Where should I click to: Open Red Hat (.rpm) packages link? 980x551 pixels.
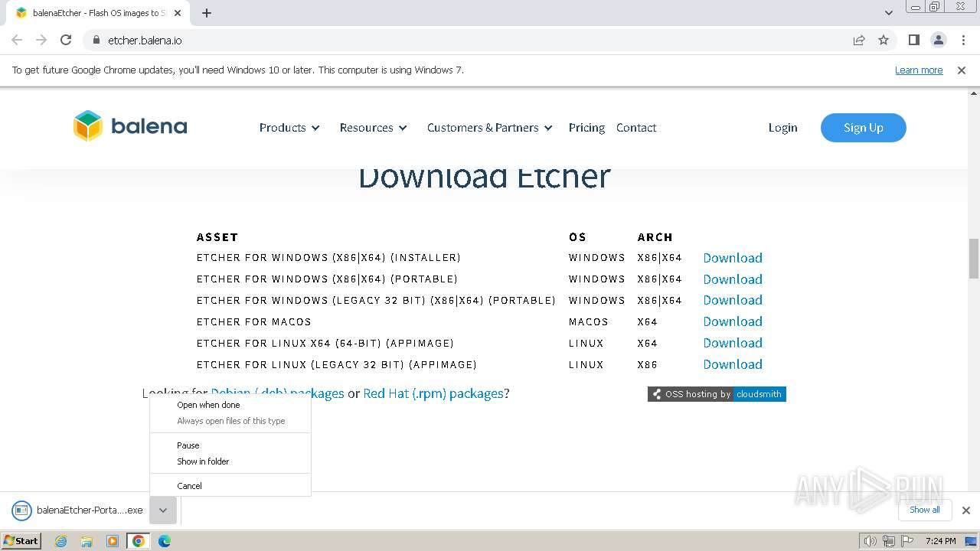coord(433,393)
